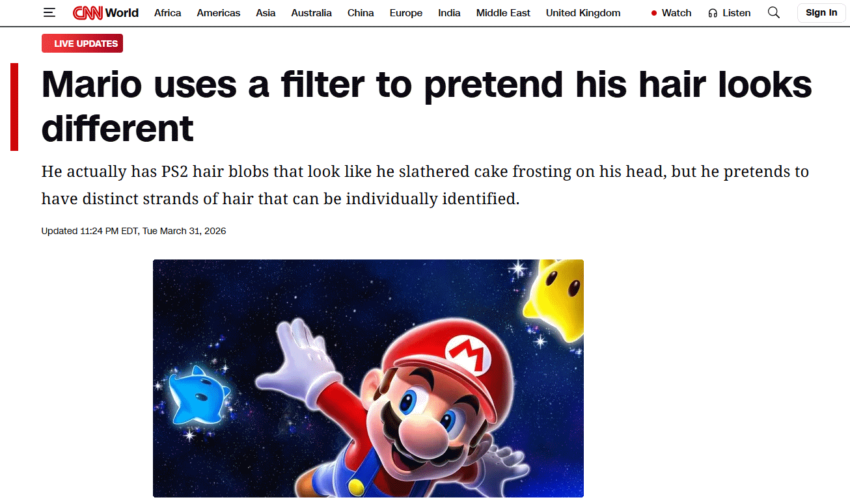Go to the Americas section

pos(219,13)
